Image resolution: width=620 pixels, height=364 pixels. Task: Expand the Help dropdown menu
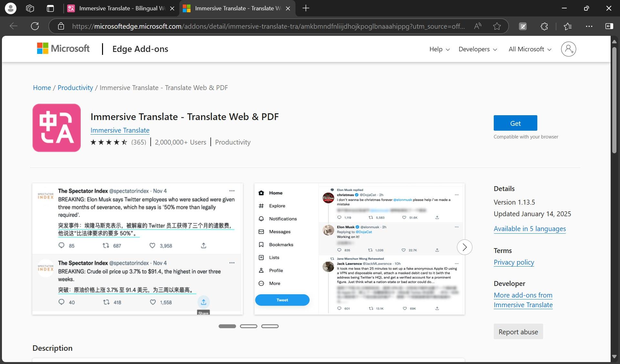[x=439, y=49]
